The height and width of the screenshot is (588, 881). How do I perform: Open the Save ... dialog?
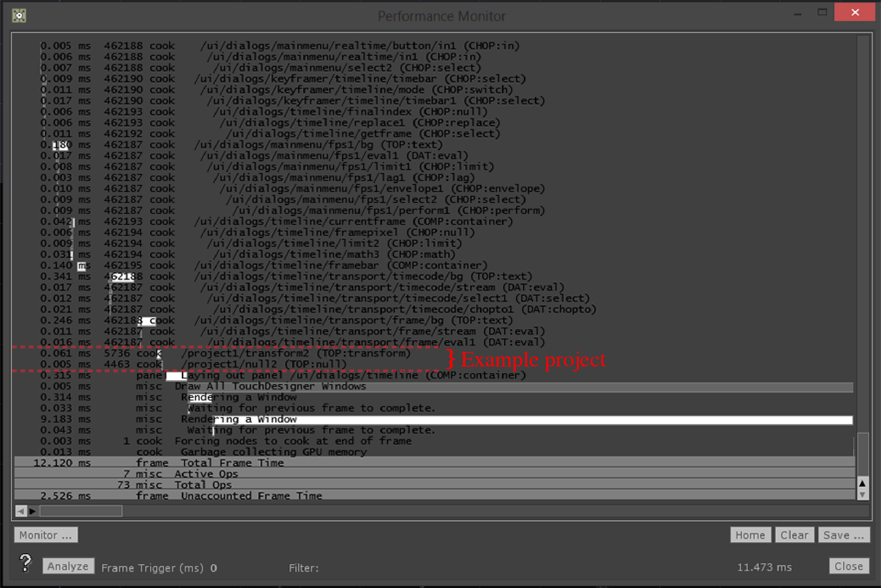point(843,535)
